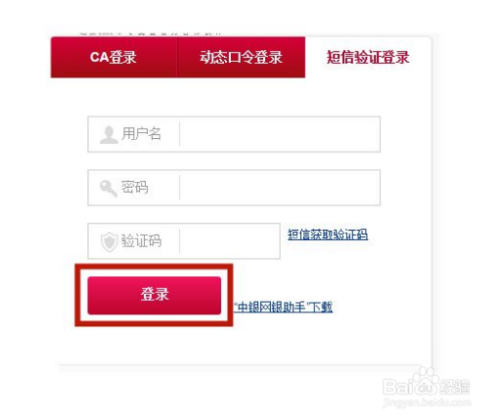Viewport: 500px width, 420px height.
Task: Focus the 验证码 code input box
Action: click(230, 241)
